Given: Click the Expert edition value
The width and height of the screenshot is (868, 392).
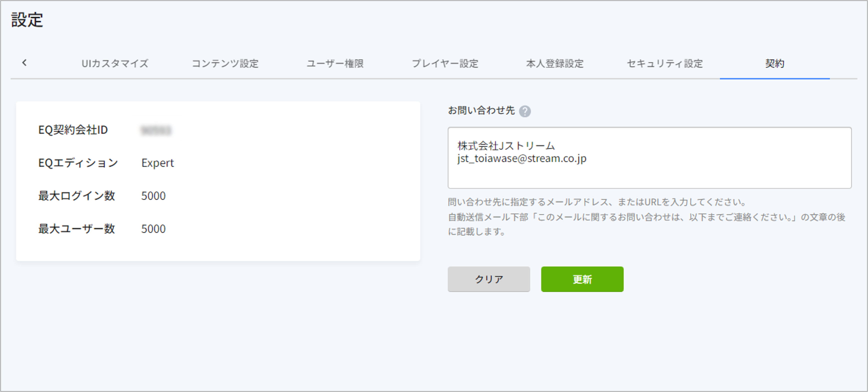Looking at the screenshot, I should (157, 163).
